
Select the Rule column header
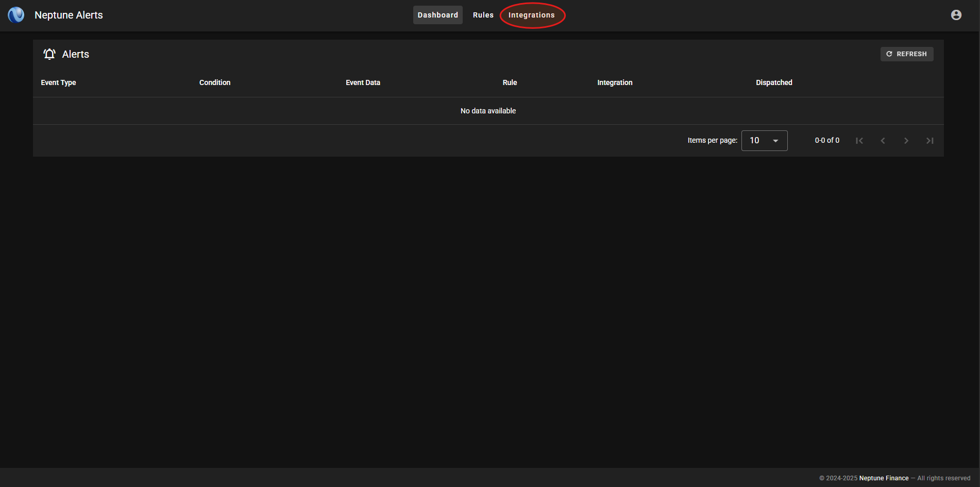510,82
